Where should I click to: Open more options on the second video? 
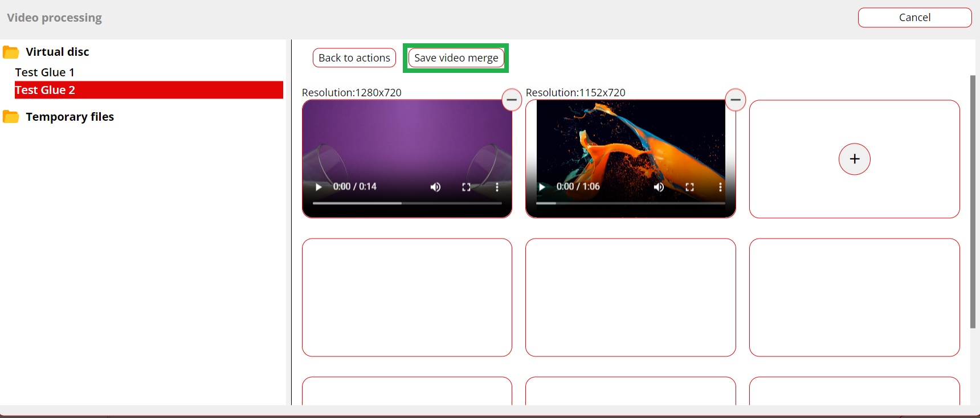(720, 187)
